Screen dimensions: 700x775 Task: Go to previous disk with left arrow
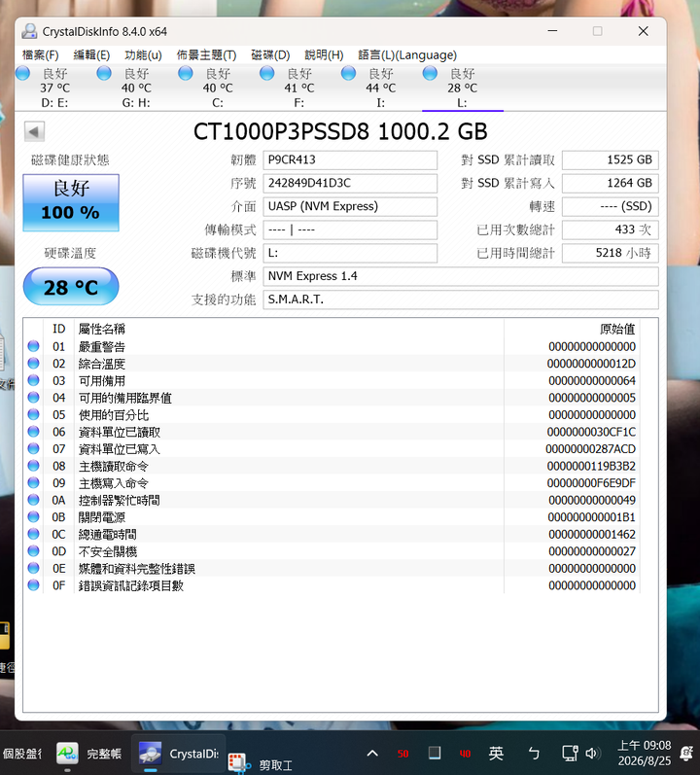click(34, 131)
